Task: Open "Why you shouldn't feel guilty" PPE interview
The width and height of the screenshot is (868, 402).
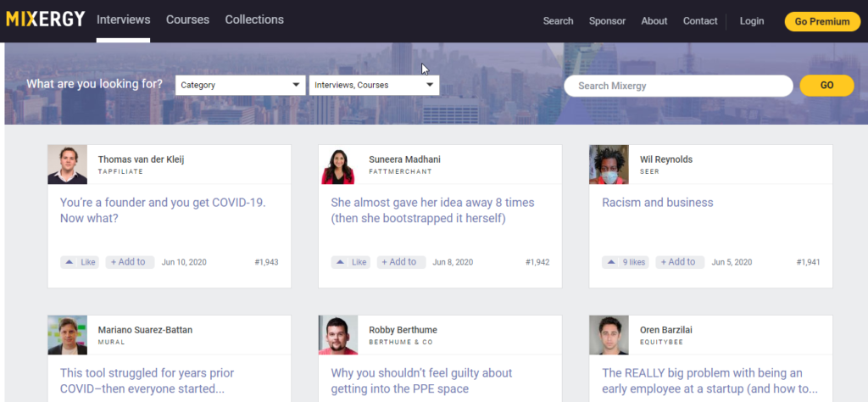Action: [421, 381]
